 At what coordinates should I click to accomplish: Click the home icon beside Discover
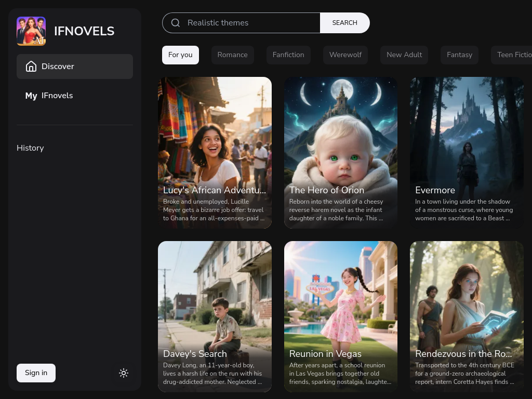tap(31, 66)
